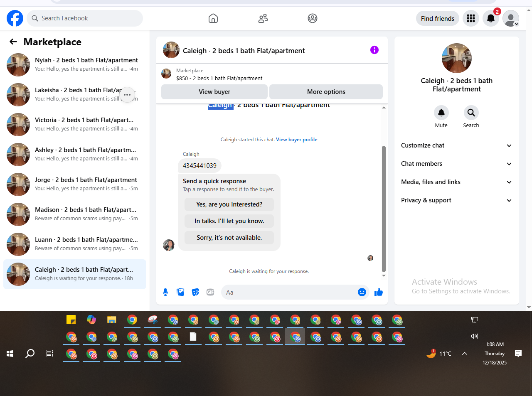
Task: Search in conversation with the magnifier icon
Action: [x=471, y=113]
